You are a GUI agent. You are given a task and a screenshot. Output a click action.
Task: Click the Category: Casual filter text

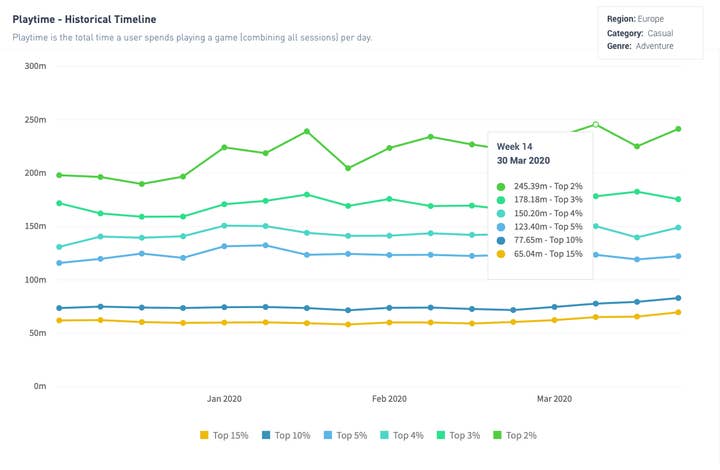pos(640,33)
